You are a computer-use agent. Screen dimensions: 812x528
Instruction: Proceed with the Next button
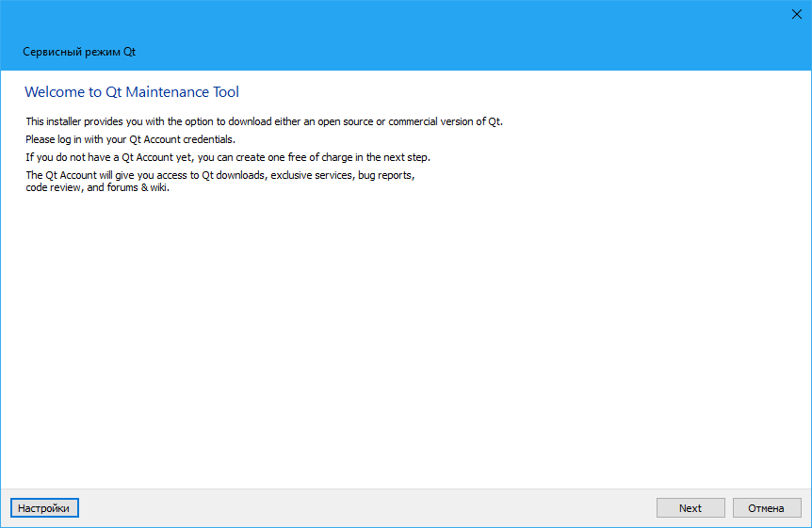pos(690,508)
